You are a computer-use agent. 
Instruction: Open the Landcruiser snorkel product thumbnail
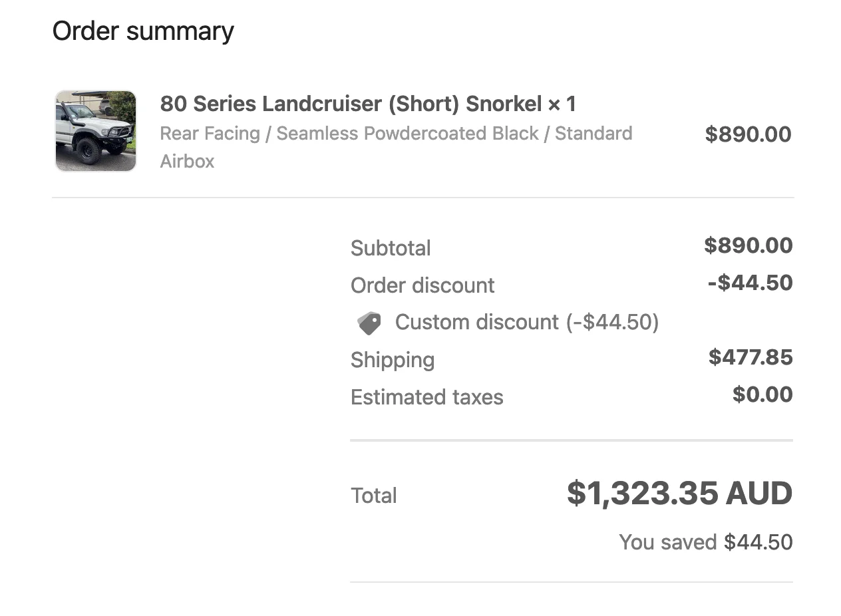click(96, 131)
